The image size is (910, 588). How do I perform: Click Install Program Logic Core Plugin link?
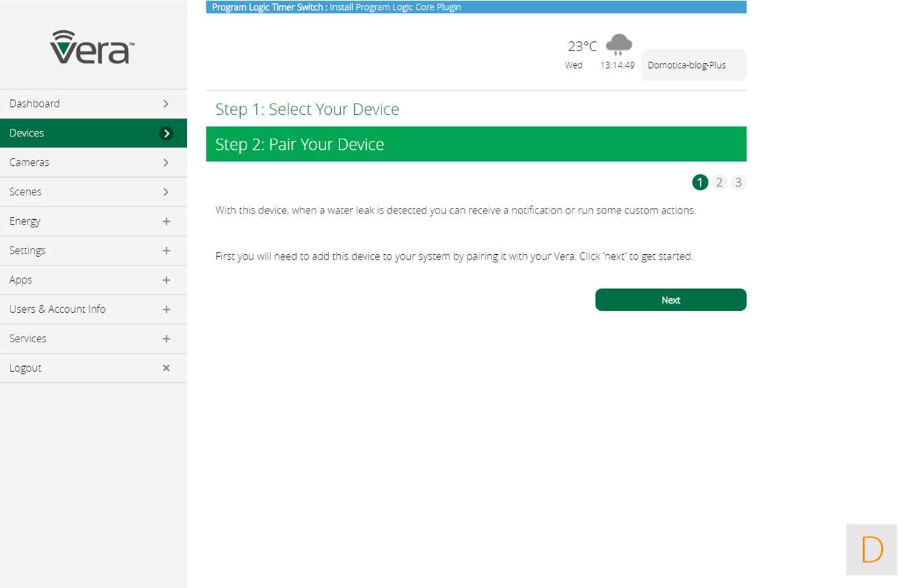(x=395, y=7)
